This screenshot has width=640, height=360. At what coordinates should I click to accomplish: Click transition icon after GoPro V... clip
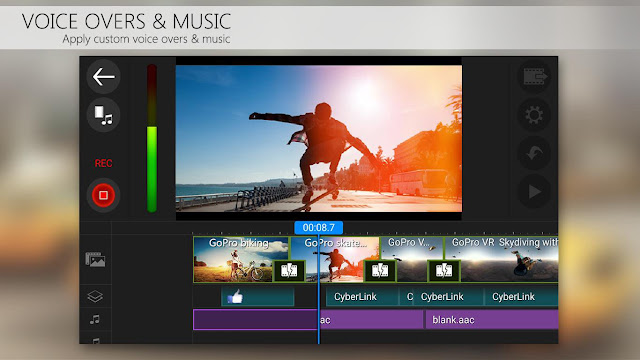pyautogui.click(x=444, y=271)
